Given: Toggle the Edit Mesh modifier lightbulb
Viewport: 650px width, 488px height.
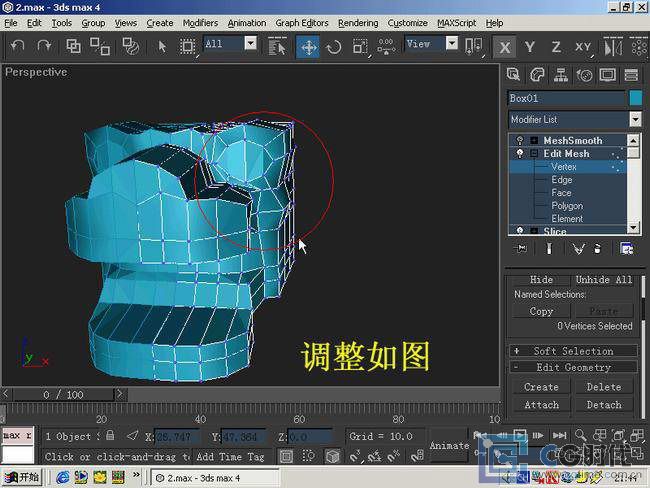Looking at the screenshot, I should [520, 154].
